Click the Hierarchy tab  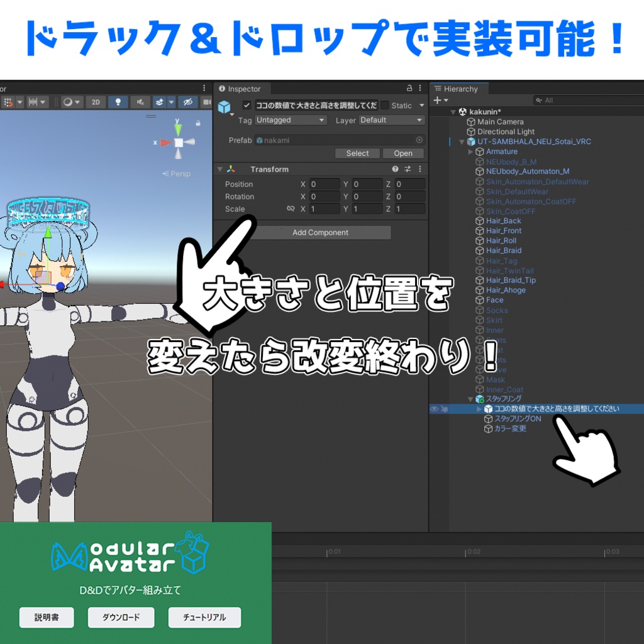[x=459, y=89]
